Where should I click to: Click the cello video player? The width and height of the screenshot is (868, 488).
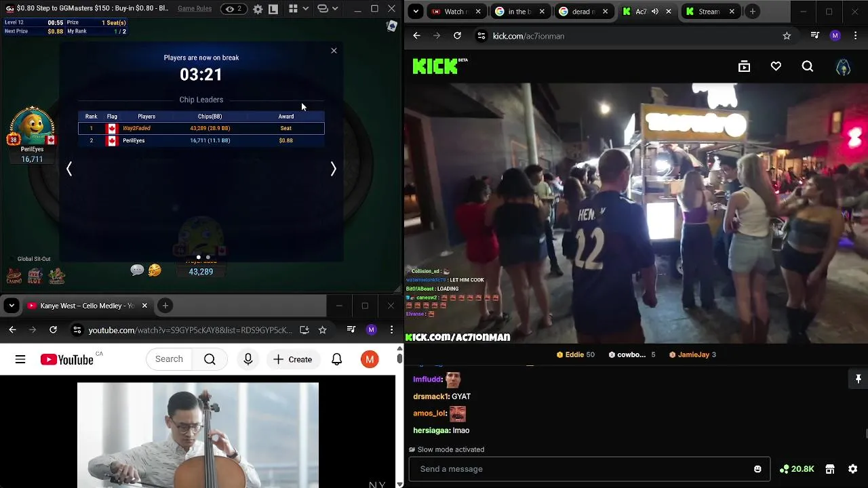[x=198, y=435]
